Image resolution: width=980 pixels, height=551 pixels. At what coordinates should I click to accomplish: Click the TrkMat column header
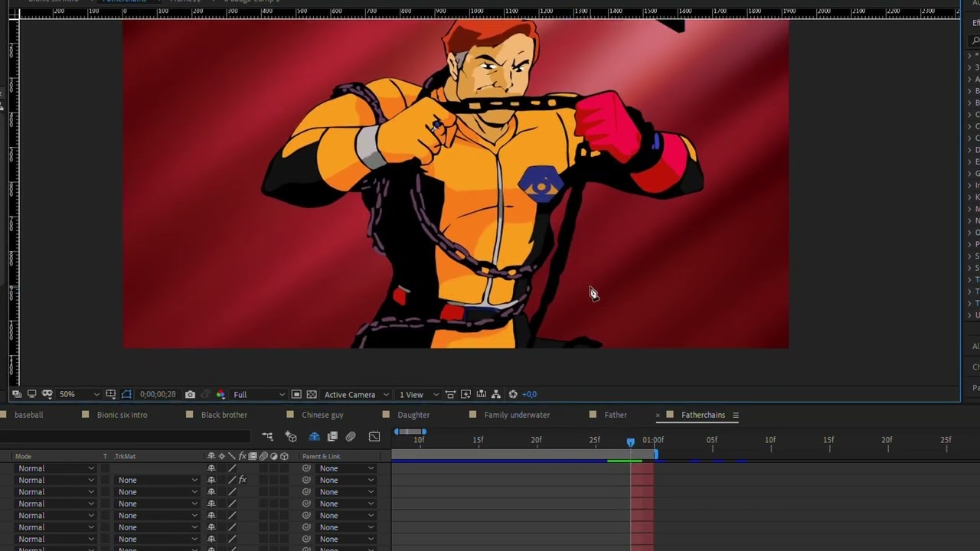[x=125, y=456]
